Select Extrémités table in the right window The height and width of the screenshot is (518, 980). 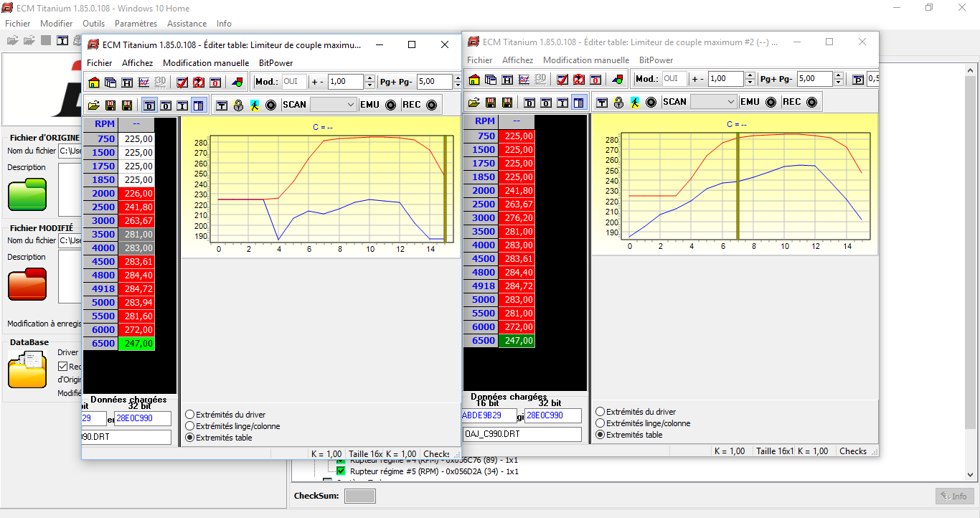pos(598,435)
